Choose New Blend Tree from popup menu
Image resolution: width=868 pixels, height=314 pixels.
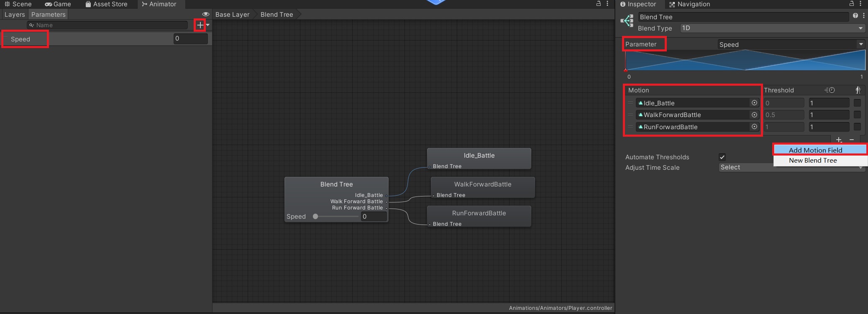tap(813, 161)
